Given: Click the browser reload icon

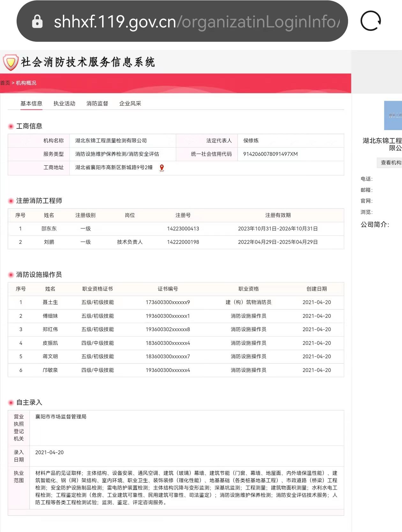Looking at the screenshot, I should click(370, 21).
